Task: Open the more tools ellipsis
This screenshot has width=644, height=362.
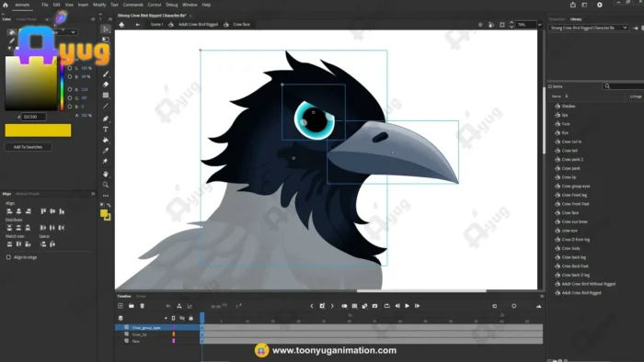Action: click(x=106, y=196)
